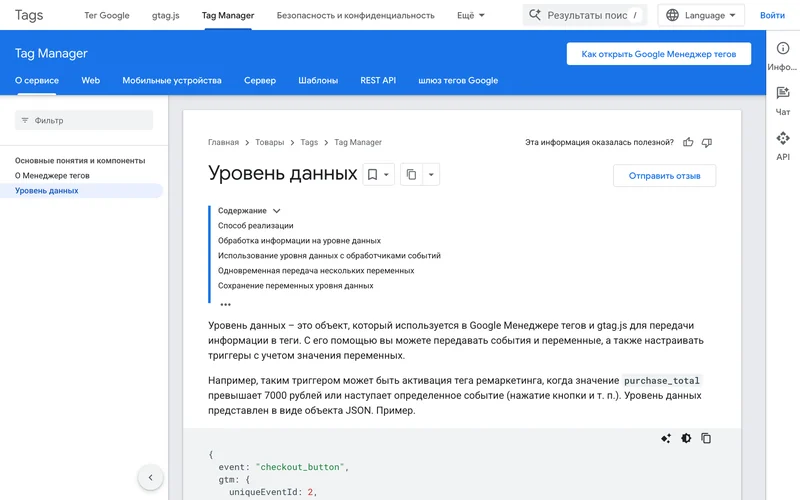Select the Tag Manager top tab
The height and width of the screenshot is (500, 800).
pyautogui.click(x=228, y=15)
